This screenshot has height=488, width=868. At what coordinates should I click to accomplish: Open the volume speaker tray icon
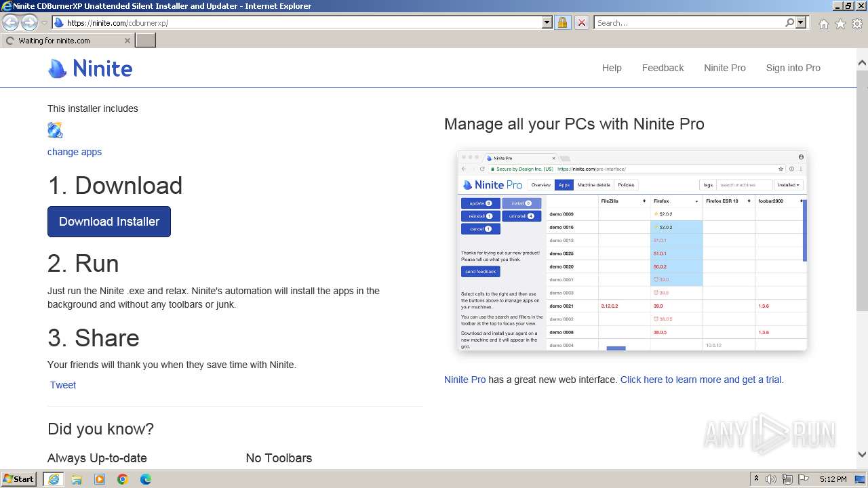(x=771, y=479)
